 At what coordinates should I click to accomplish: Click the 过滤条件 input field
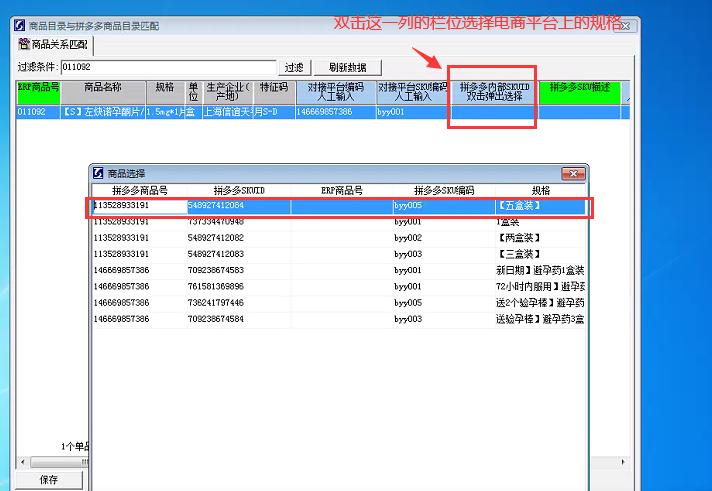pos(167,67)
